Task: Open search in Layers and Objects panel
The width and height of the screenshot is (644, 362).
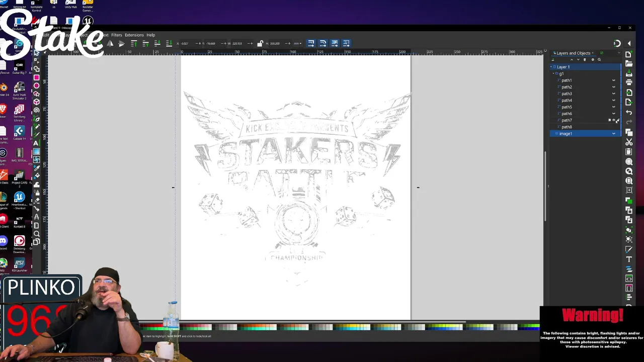Action: click(599, 60)
